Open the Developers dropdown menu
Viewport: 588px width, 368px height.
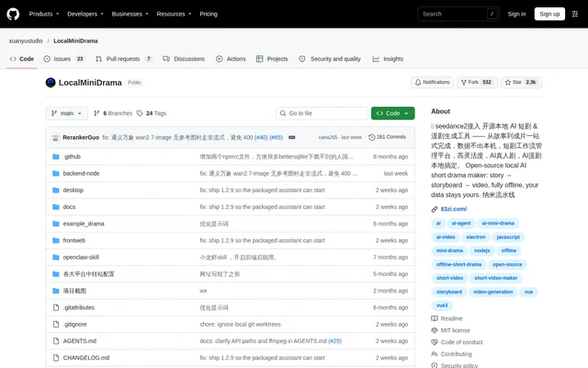click(x=85, y=14)
